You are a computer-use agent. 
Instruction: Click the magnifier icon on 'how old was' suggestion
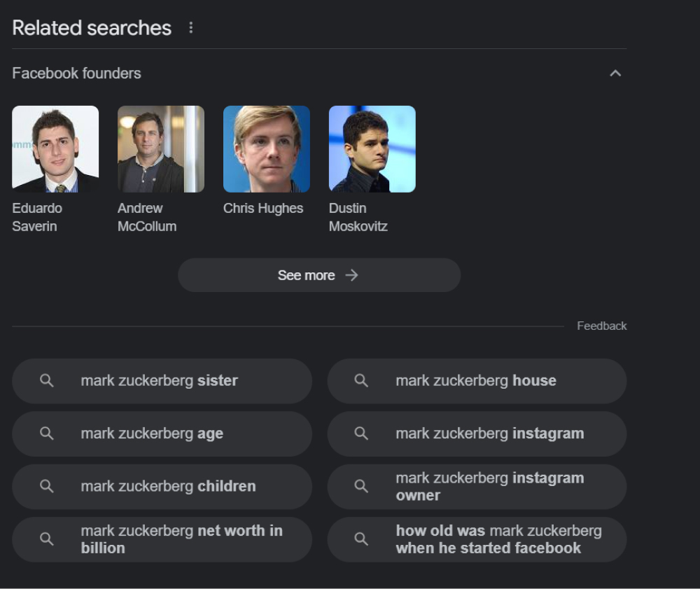[361, 539]
